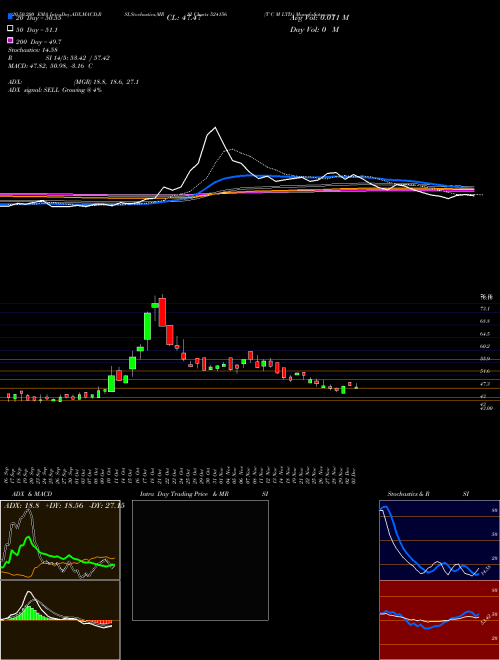Click the magenta 200 Day EMA legend swatch
The height and width of the screenshot is (660, 500).
tap(10, 40)
